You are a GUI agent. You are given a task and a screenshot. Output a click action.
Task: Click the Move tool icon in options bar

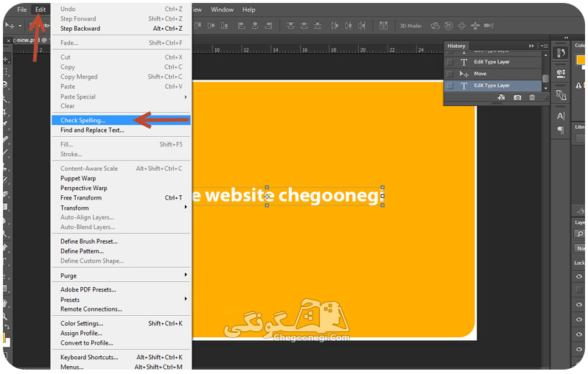pos(10,26)
